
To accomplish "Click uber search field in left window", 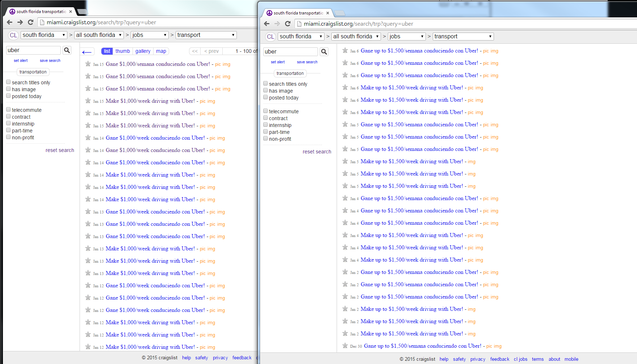I will click(x=33, y=50).
